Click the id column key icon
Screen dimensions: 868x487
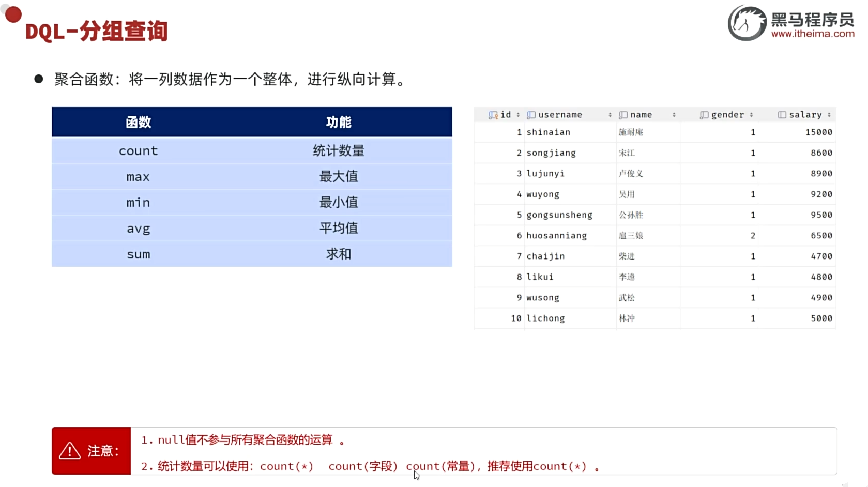[x=493, y=115]
